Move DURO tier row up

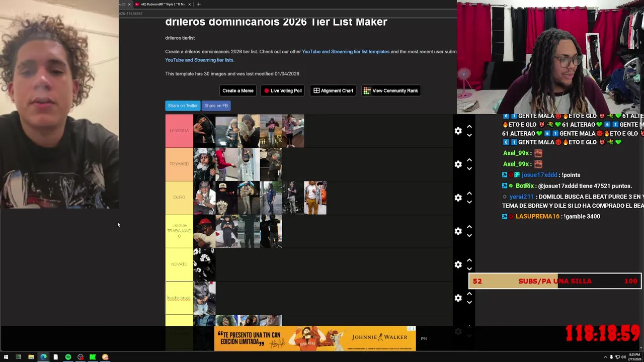469,194
